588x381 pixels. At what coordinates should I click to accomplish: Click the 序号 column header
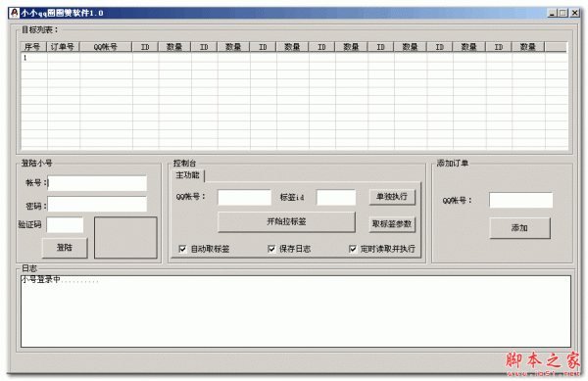pyautogui.click(x=33, y=47)
